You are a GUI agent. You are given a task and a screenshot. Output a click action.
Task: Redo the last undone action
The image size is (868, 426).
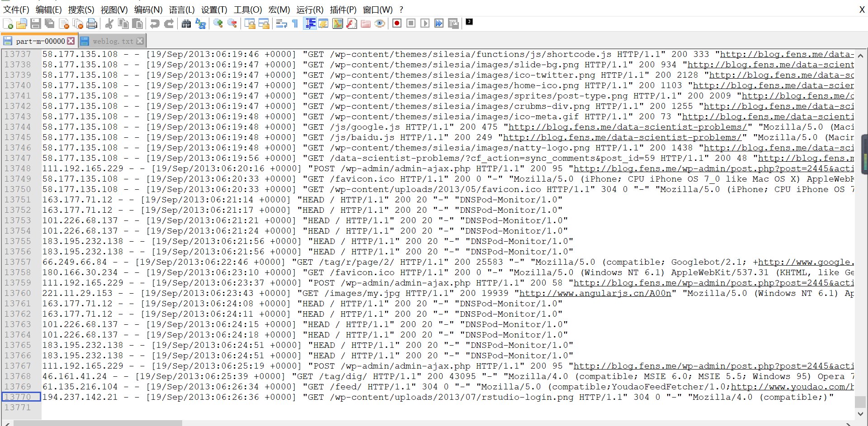point(169,23)
